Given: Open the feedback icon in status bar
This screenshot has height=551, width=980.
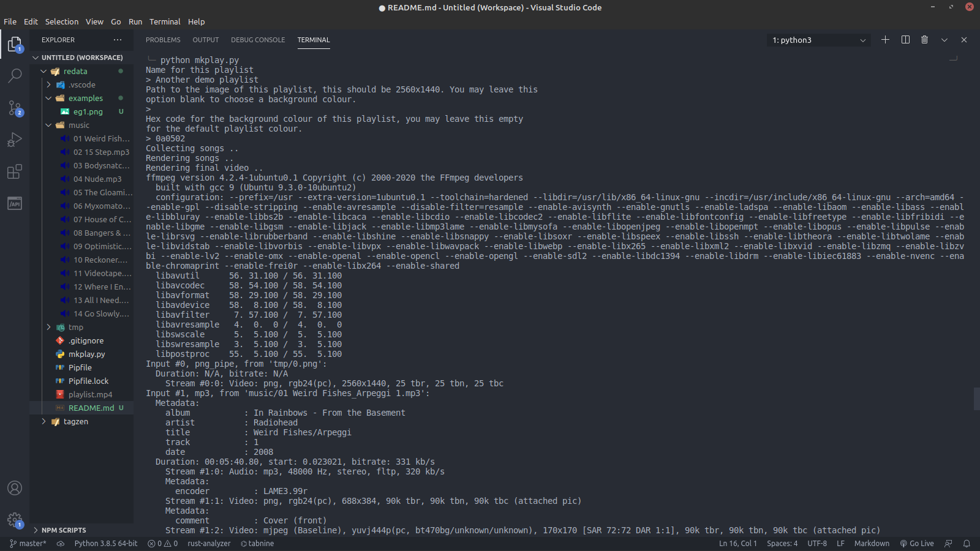Looking at the screenshot, I should (949, 544).
